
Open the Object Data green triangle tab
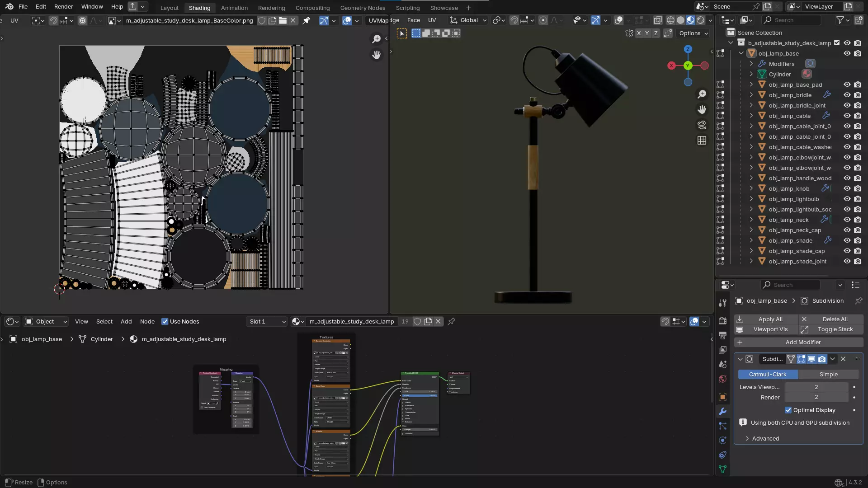pyautogui.click(x=722, y=469)
